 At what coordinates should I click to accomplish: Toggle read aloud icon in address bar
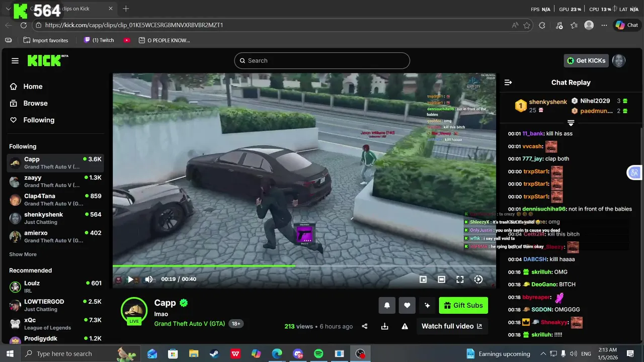(515, 25)
